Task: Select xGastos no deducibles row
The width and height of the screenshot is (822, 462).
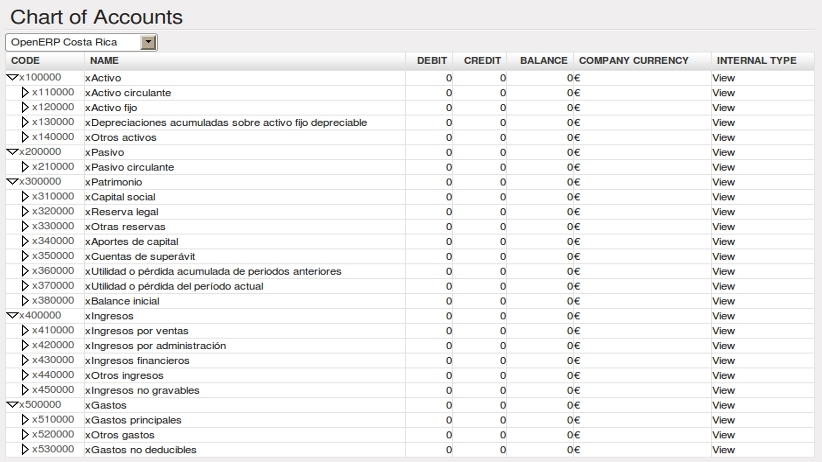Action: point(140,450)
